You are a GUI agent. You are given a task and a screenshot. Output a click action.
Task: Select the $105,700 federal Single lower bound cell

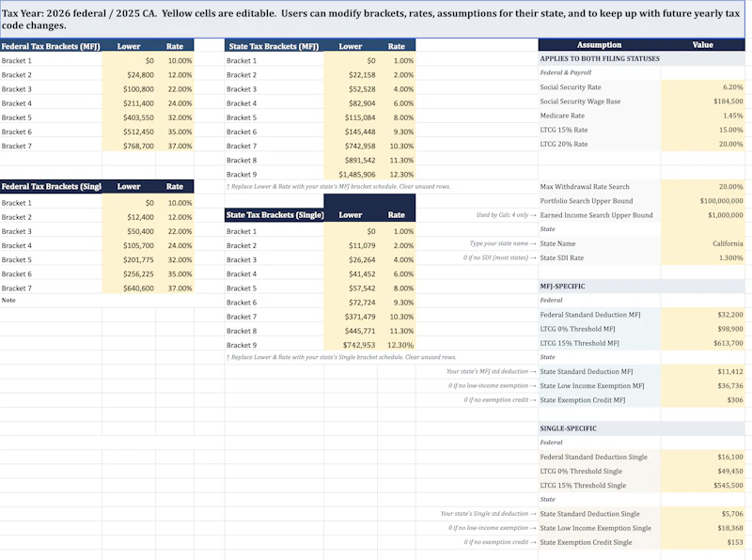pos(129,245)
